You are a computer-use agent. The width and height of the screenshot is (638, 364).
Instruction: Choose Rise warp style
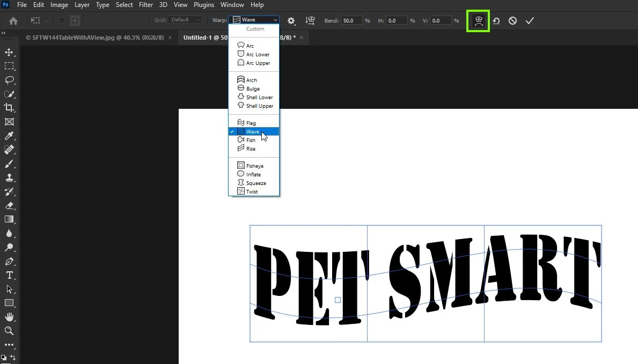coord(254,149)
